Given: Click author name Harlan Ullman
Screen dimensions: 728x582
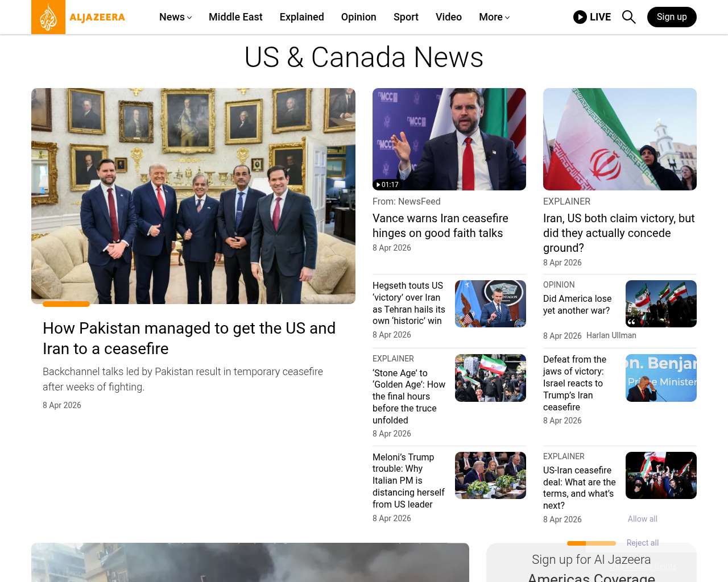Looking at the screenshot, I should point(611,335).
